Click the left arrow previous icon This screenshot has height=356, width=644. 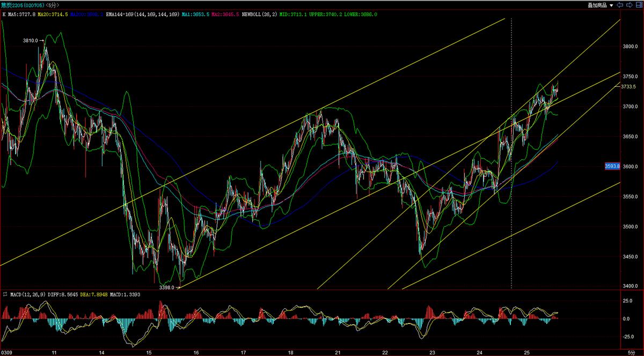point(620,5)
